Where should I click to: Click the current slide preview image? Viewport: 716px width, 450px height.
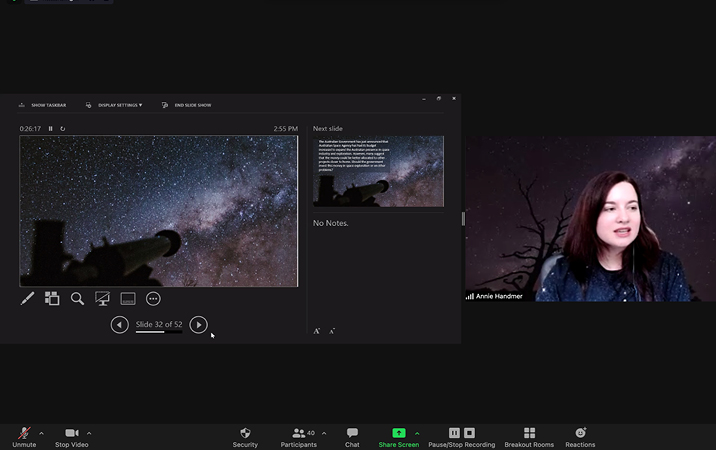click(x=158, y=211)
